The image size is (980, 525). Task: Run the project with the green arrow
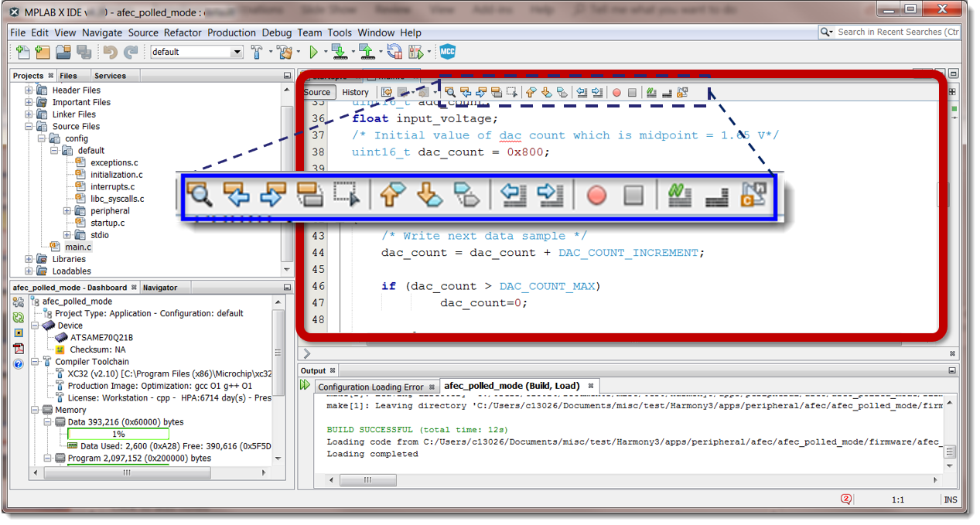(313, 51)
